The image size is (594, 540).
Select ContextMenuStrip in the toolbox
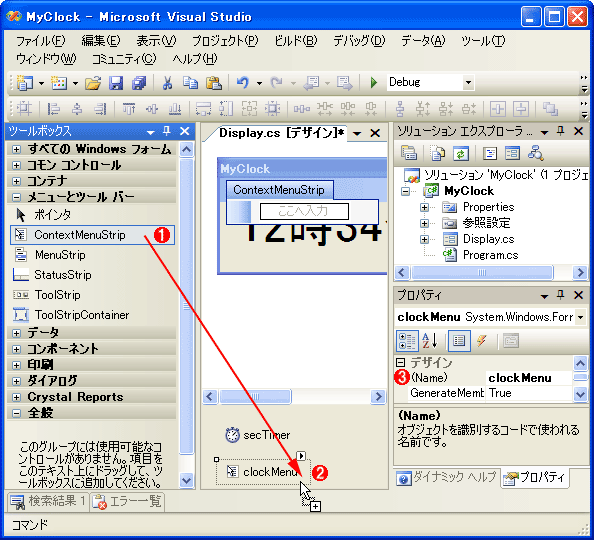(x=92, y=235)
